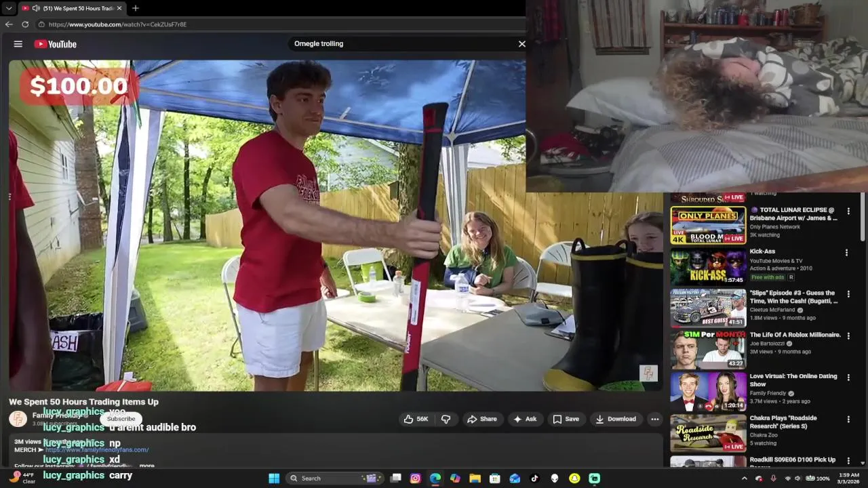
Task: Open the tab search dropdown arrow
Action: [x=9, y=8]
